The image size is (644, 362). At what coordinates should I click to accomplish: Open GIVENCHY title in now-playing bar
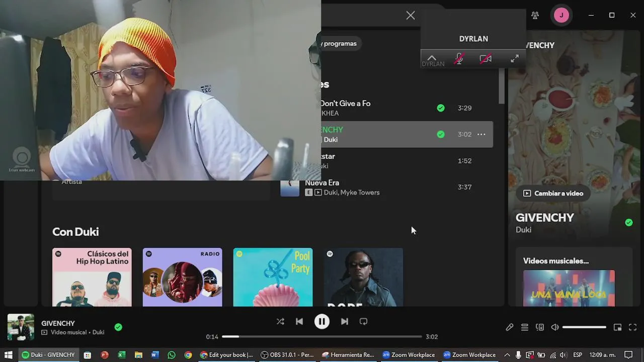[x=58, y=323]
